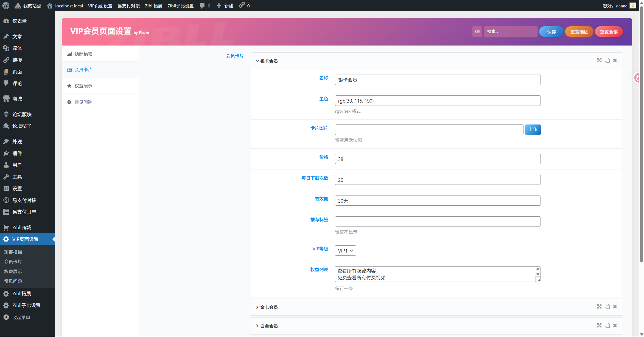Collapse the 银卡会员 section chevron
This screenshot has width=644, height=337.
pyautogui.click(x=257, y=61)
